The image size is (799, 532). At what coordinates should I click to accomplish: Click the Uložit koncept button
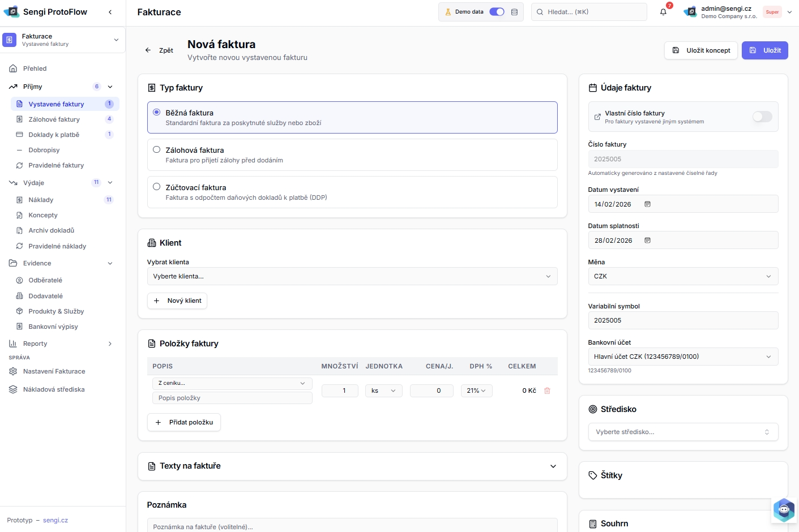(701, 50)
